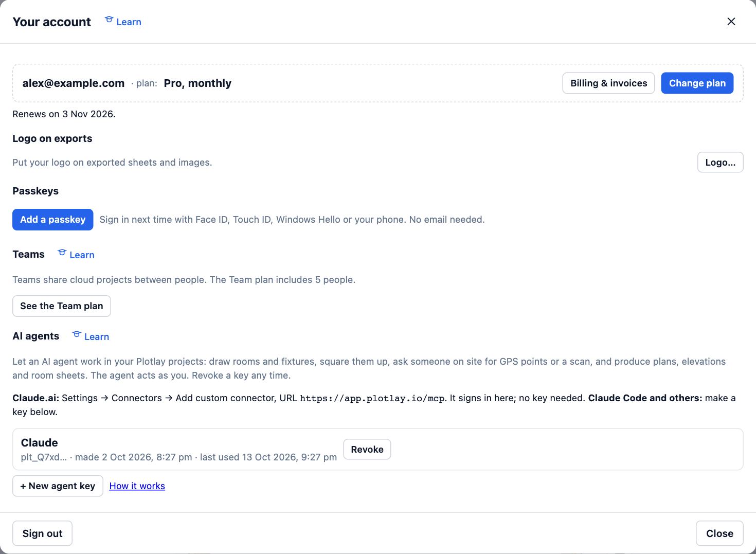Click the alex@example.com email text
The image size is (756, 554).
[x=74, y=83]
